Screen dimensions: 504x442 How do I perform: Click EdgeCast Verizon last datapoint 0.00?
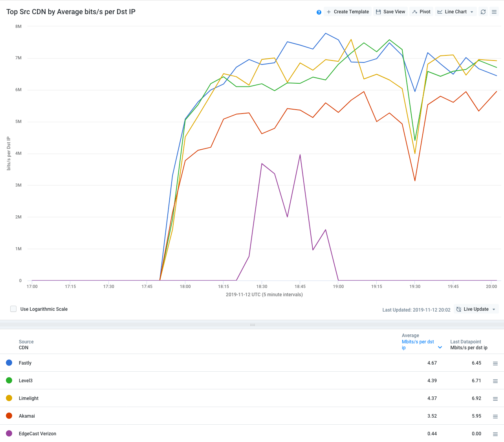477,434
